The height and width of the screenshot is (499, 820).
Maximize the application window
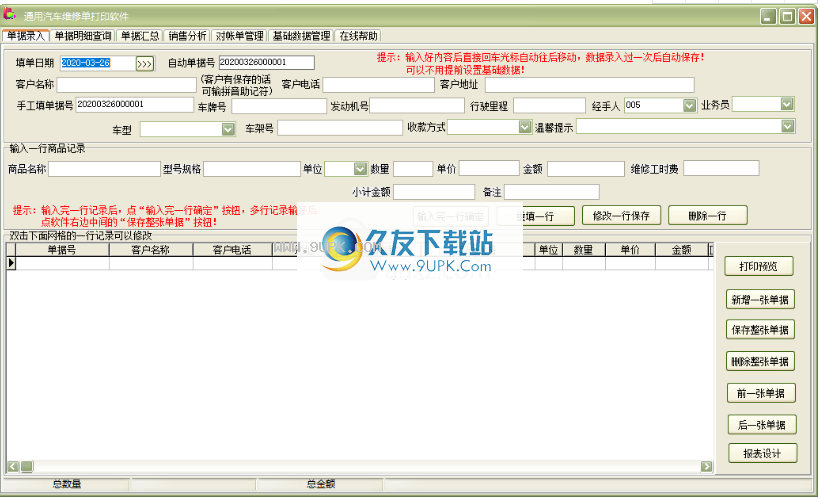[x=787, y=16]
